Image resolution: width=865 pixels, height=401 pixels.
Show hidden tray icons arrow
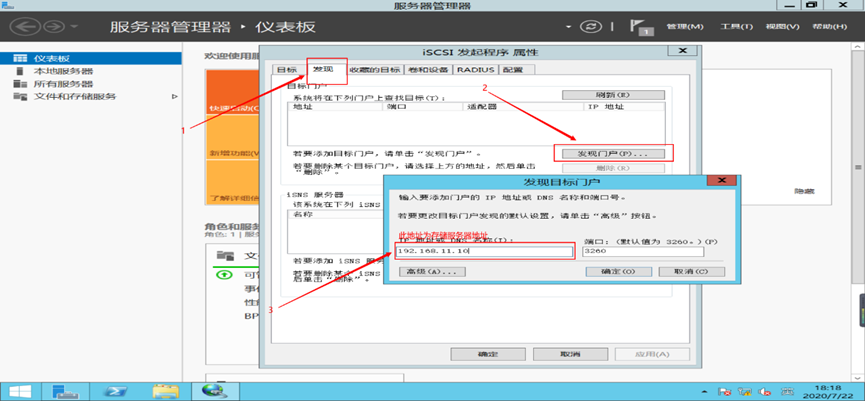point(703,392)
